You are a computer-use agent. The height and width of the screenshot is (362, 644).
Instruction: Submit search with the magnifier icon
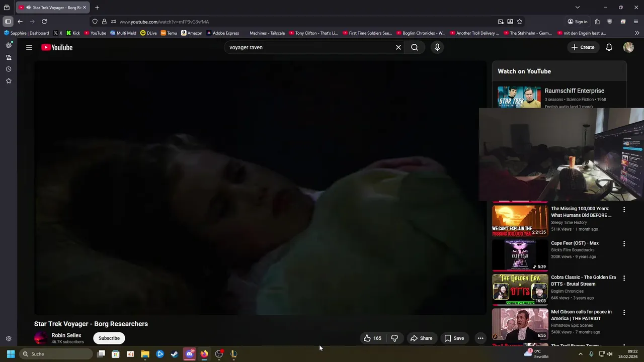(415, 47)
